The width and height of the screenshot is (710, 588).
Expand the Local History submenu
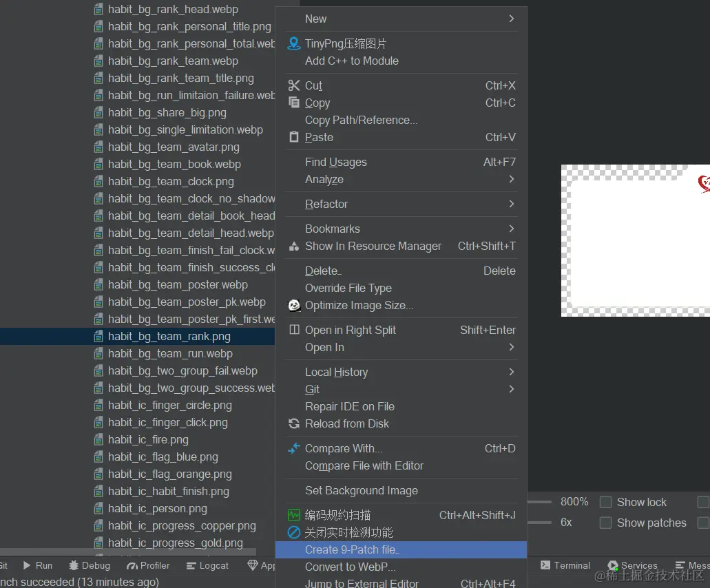401,372
